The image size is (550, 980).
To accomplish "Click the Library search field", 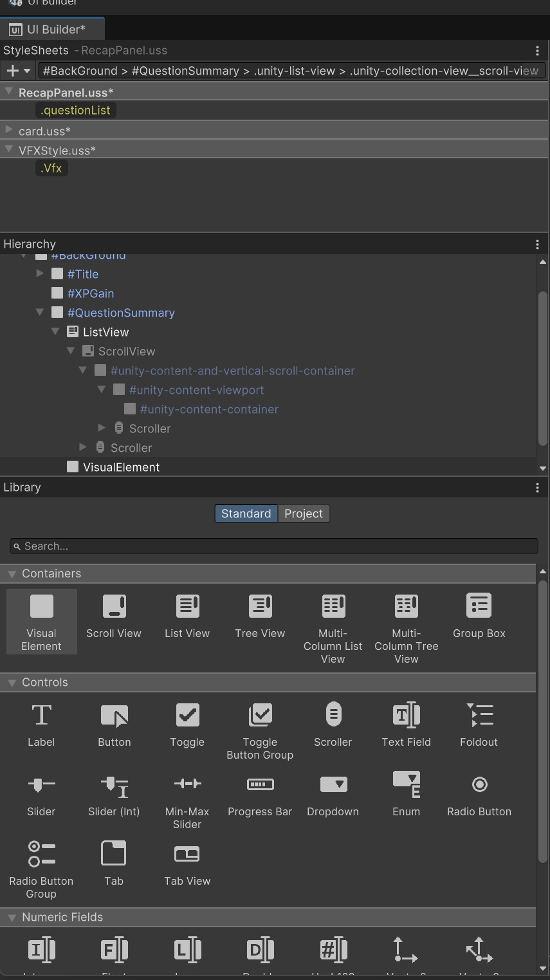I will point(273,546).
